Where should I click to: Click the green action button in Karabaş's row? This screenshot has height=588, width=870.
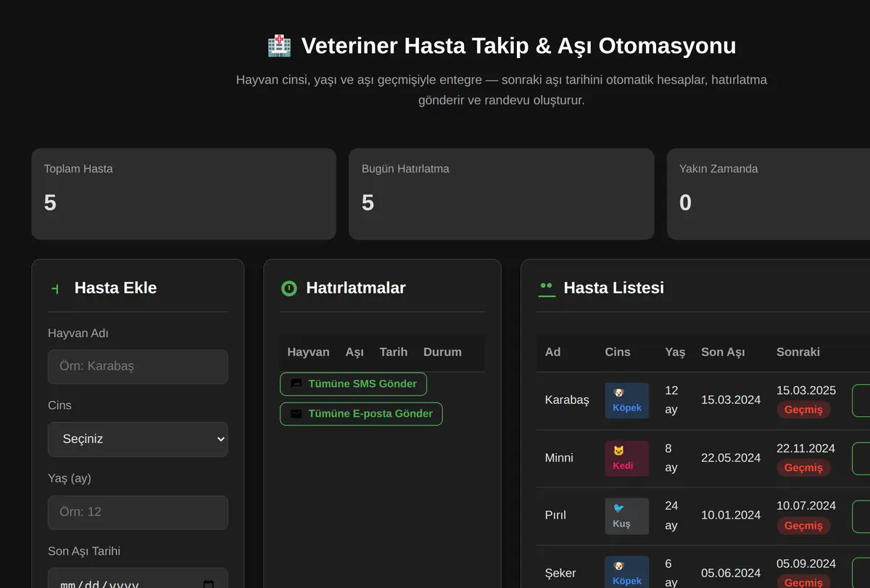point(861,400)
